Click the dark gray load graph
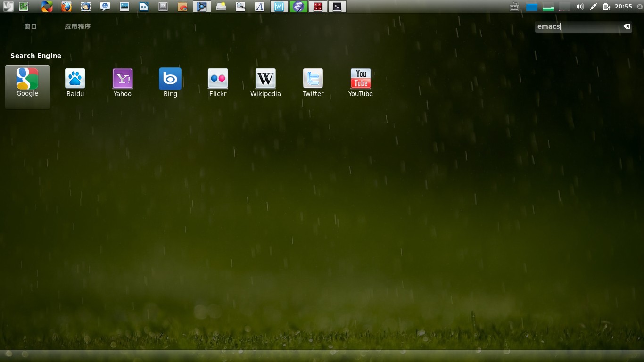644x362 pixels. point(564,7)
